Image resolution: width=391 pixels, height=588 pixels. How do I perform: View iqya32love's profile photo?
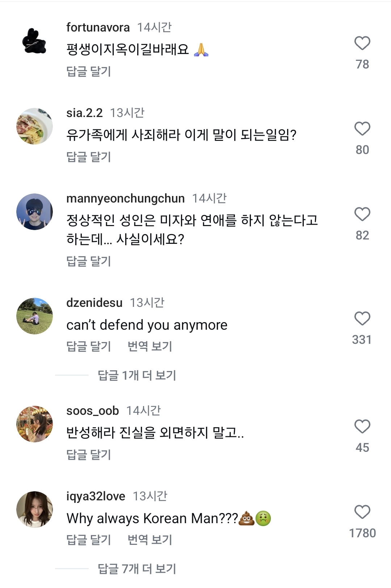pyautogui.click(x=35, y=509)
